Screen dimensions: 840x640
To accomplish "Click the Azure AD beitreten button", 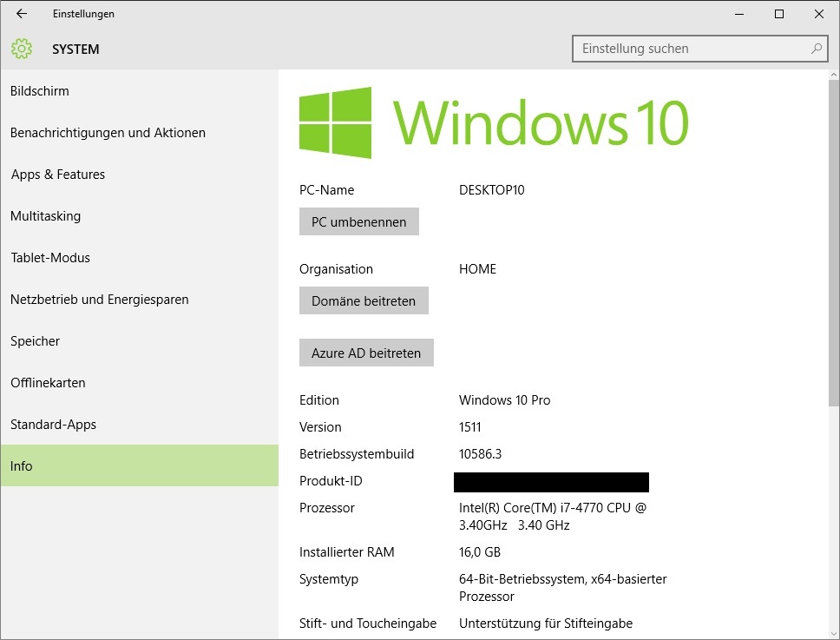I will 366,353.
